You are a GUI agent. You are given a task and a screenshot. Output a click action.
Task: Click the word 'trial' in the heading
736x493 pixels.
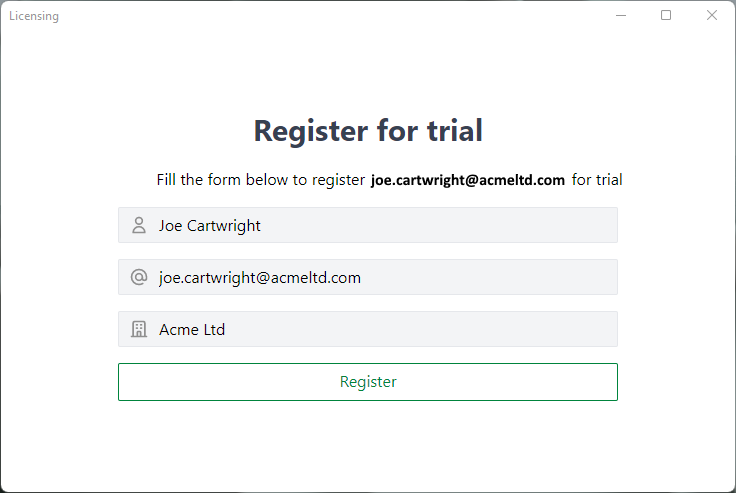coord(455,131)
